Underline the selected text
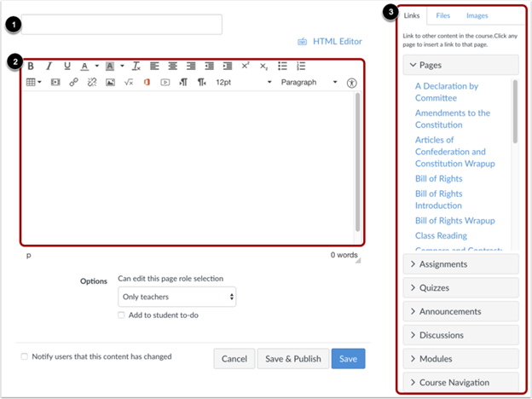The image size is (532, 399). [67, 66]
